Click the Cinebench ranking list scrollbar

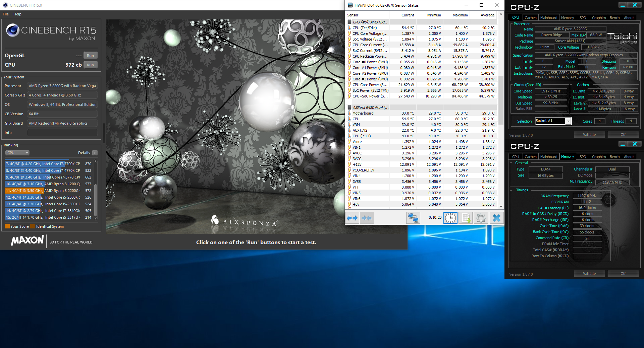(96, 200)
